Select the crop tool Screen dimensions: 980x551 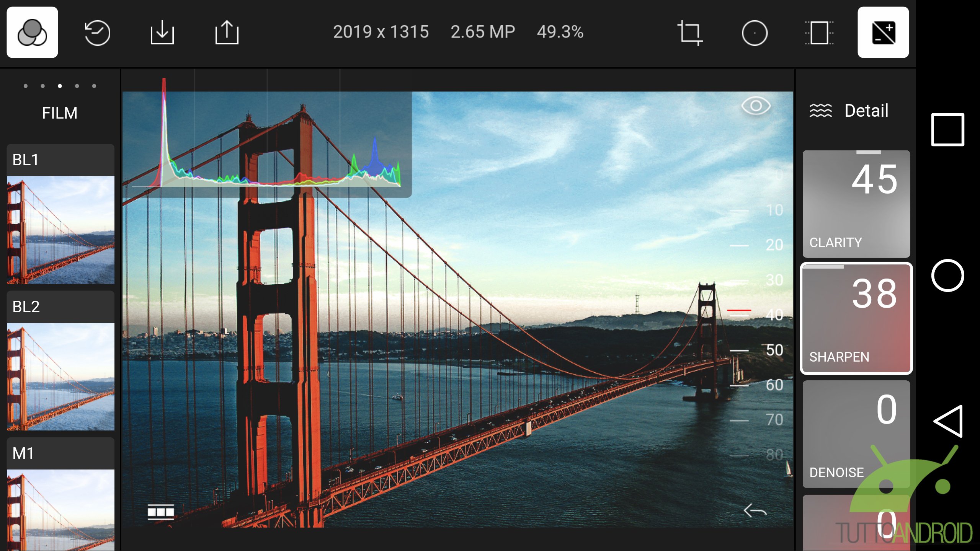click(x=690, y=33)
